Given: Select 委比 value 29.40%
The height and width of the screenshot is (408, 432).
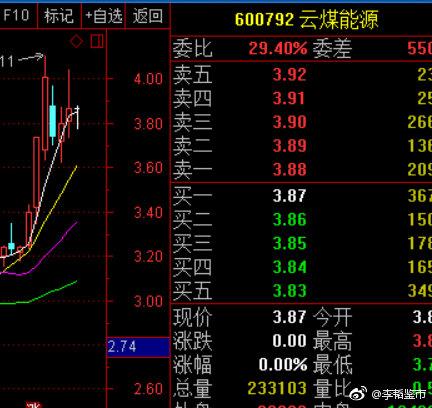Looking at the screenshot, I should click(x=278, y=48).
